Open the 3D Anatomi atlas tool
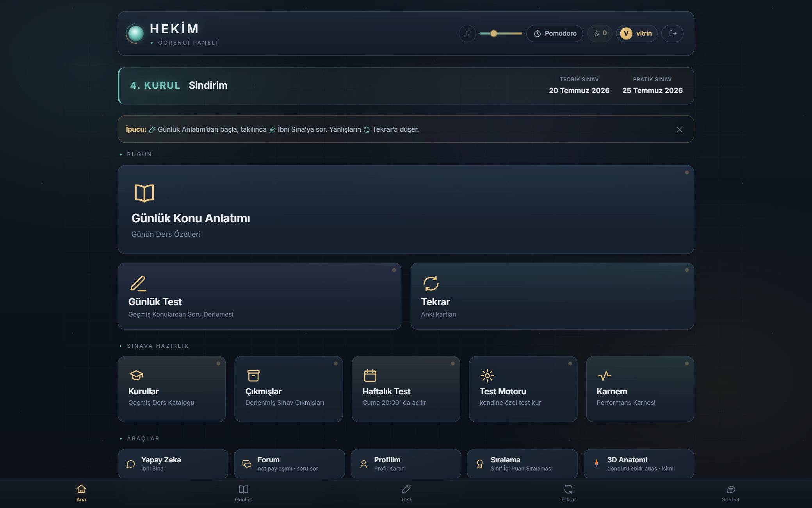Viewport: 812px width, 508px height. pos(639,464)
